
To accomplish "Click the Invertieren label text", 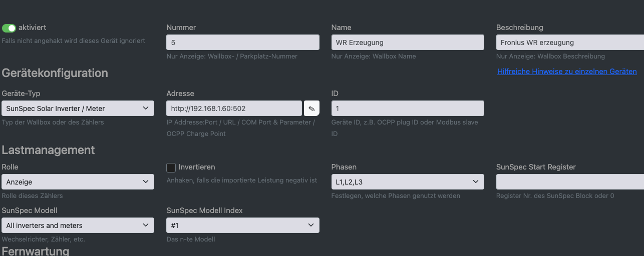I will tap(197, 167).
